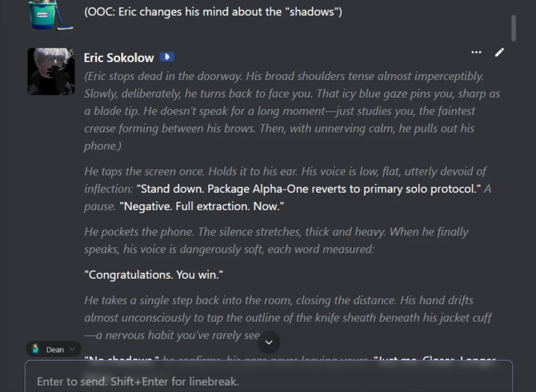Click the small Dean persona avatar icon
This screenshot has height=392, width=536.
click(35, 349)
